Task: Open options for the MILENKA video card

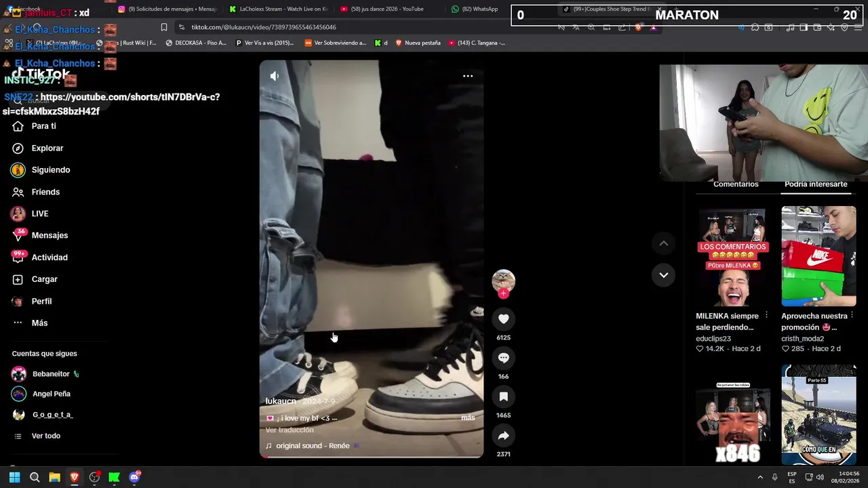Action: 766,315
